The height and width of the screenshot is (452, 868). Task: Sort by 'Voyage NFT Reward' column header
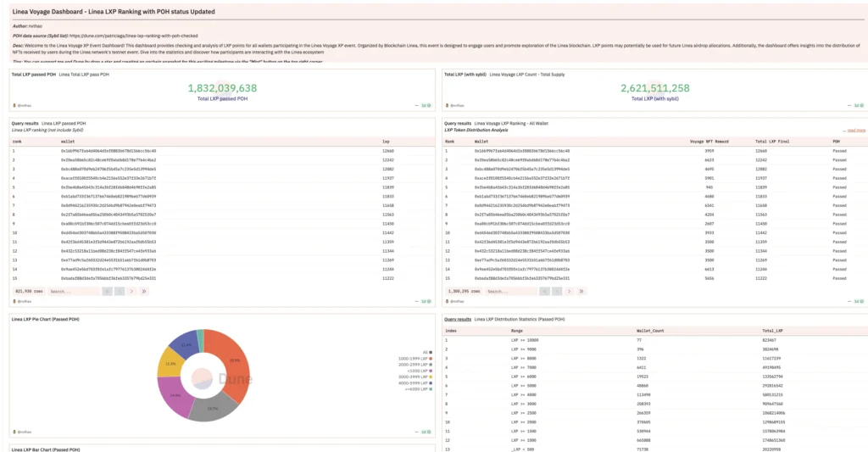click(x=709, y=142)
